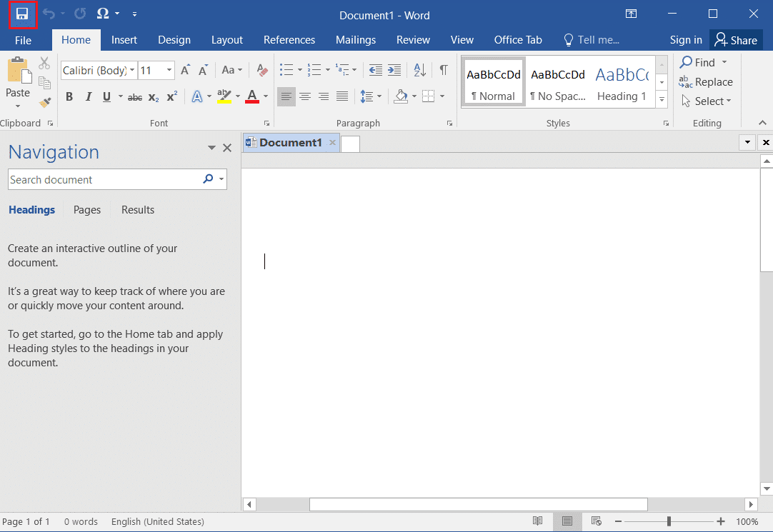
Task: Switch to Web Layout view in status bar
Action: tap(596, 521)
